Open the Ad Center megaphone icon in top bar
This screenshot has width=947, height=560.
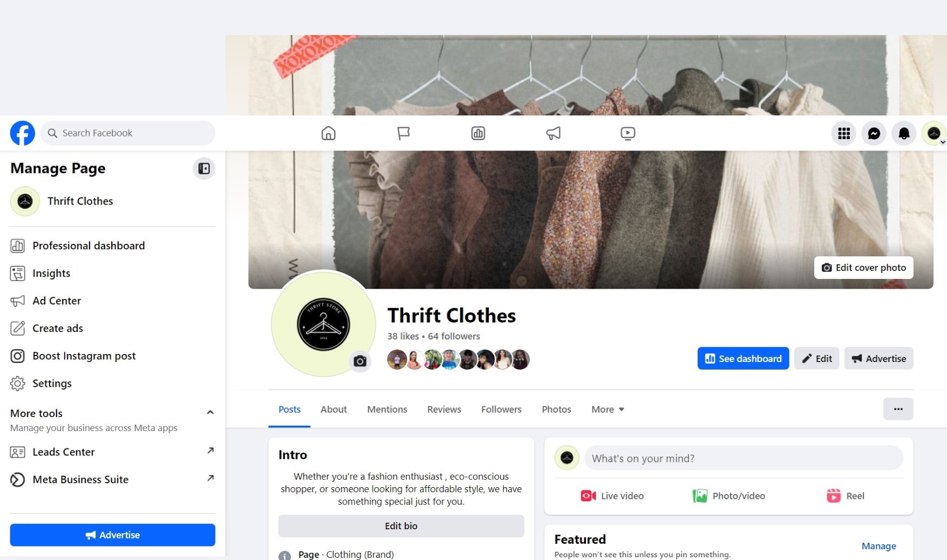[553, 133]
